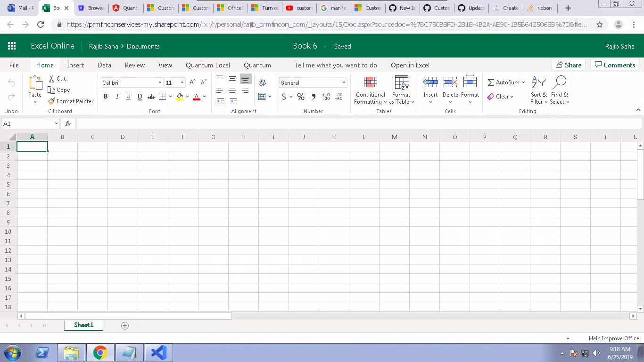Add a new sheet with the plus icon
The width and height of the screenshot is (644, 362).
(x=125, y=326)
